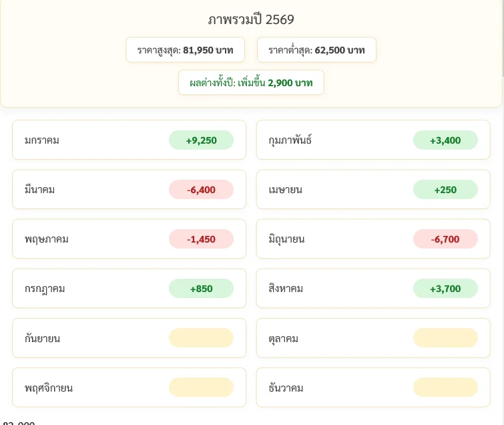Click the ราคาต่ำสุด 62,500 บาท box
This screenshot has width=504, height=425.
click(316, 50)
